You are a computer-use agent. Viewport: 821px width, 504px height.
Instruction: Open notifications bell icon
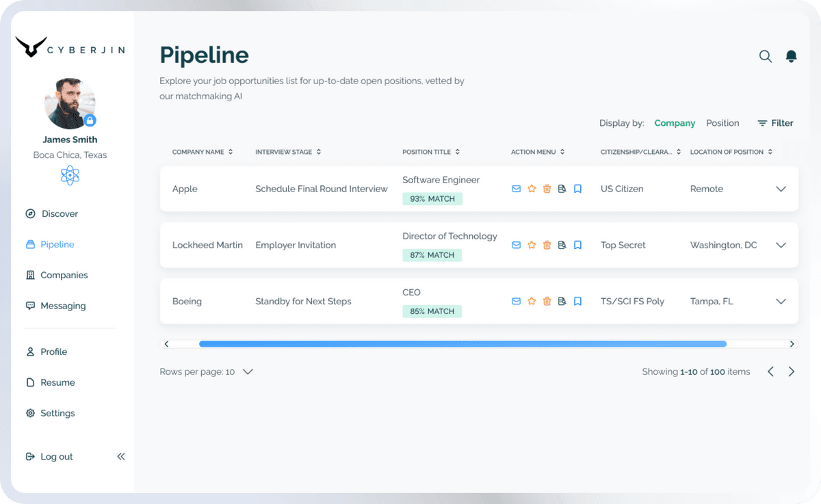(x=791, y=56)
